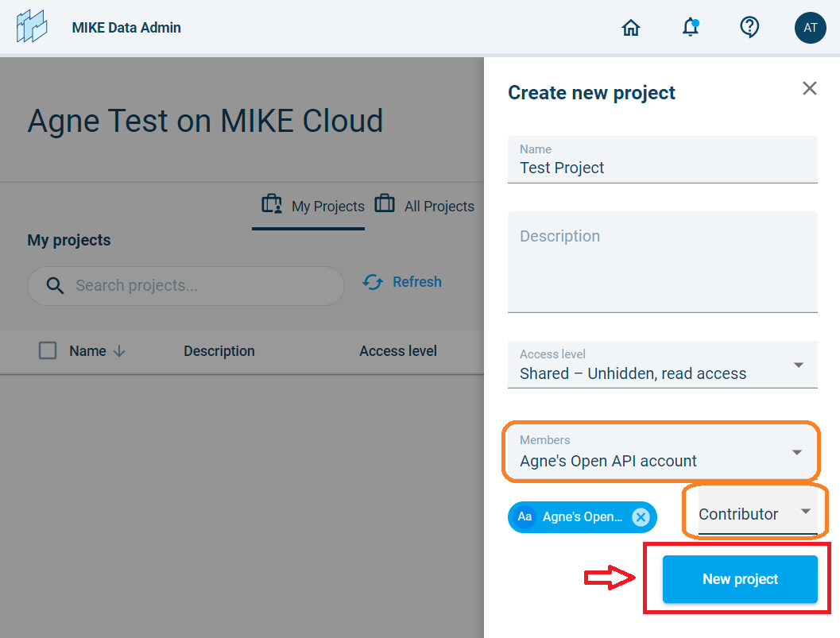
Task: Open the notifications bell icon
Action: [x=691, y=28]
